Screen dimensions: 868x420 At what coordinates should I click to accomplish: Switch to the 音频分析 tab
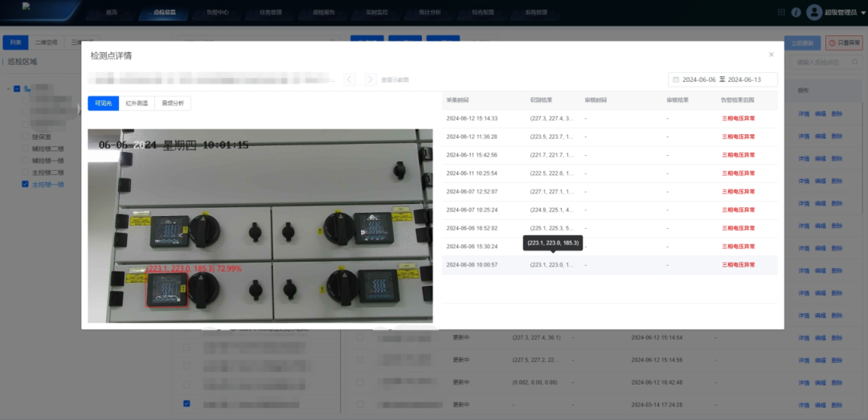pyautogui.click(x=173, y=103)
